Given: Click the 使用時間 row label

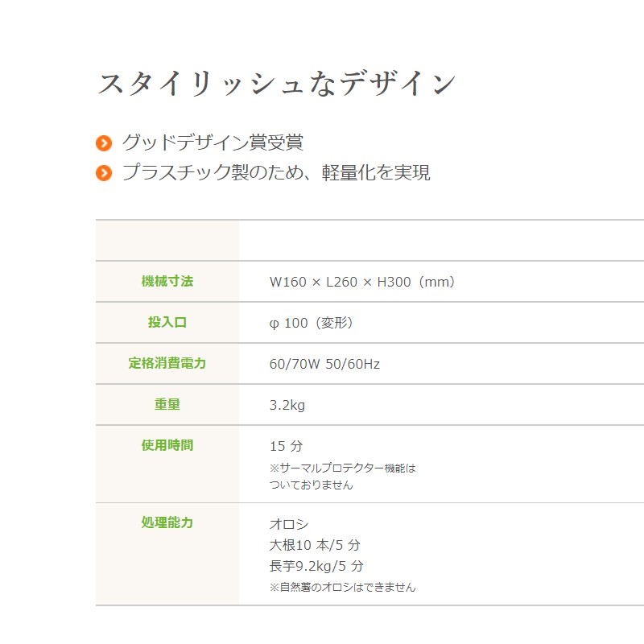Looking at the screenshot, I should [x=167, y=445].
